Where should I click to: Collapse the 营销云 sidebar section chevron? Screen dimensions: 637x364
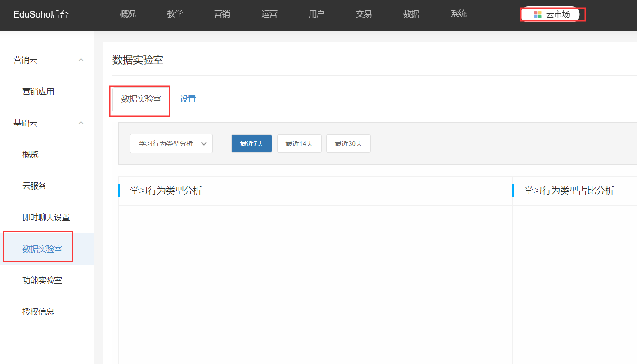(81, 60)
